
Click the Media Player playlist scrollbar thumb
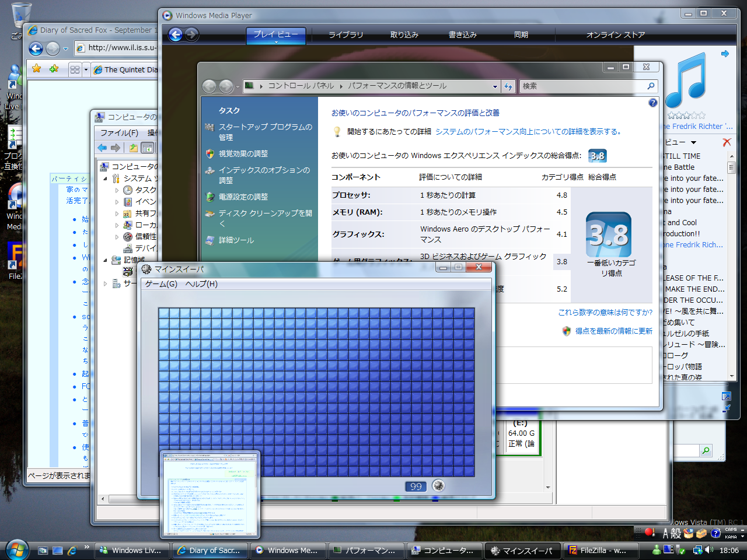[731, 168]
